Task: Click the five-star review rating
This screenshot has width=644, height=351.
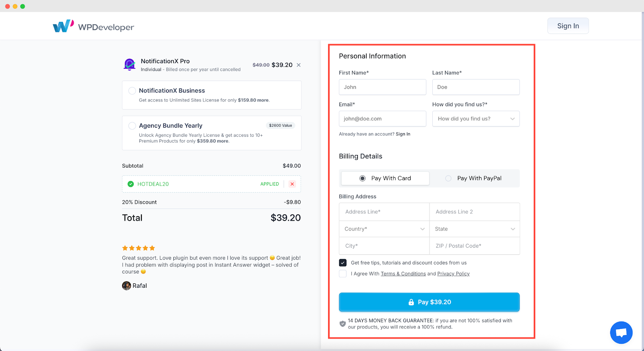Action: (x=138, y=248)
